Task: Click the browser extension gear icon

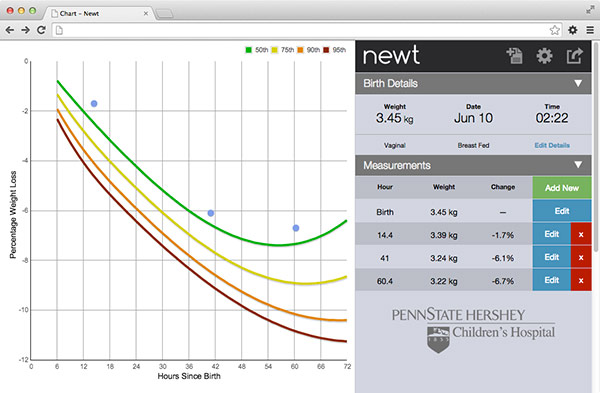Action: click(572, 30)
